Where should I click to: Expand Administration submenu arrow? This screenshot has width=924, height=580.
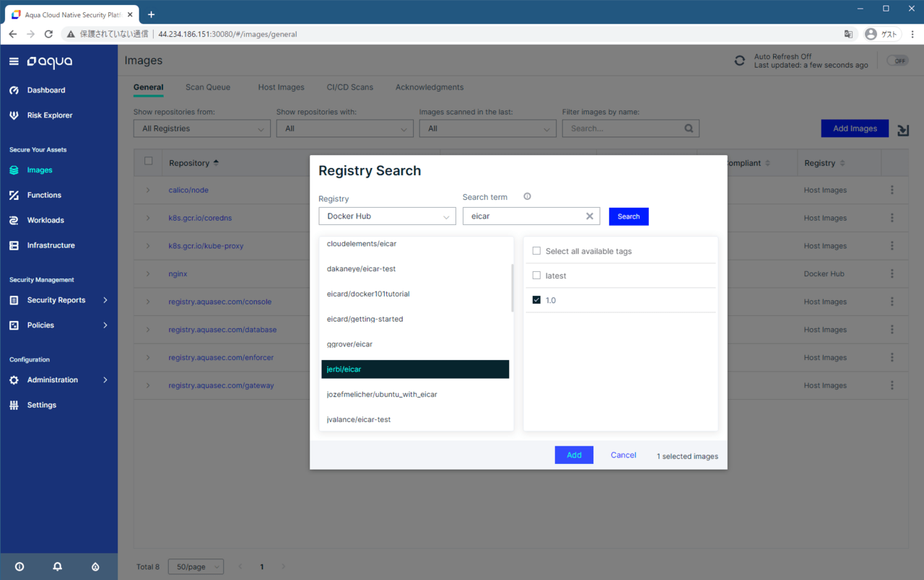tap(105, 380)
